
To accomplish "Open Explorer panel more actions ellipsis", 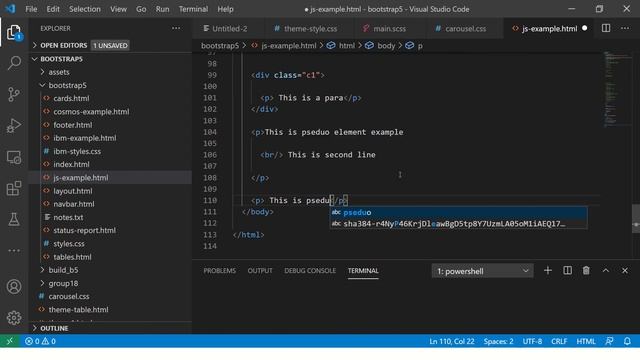I will pos(176,28).
